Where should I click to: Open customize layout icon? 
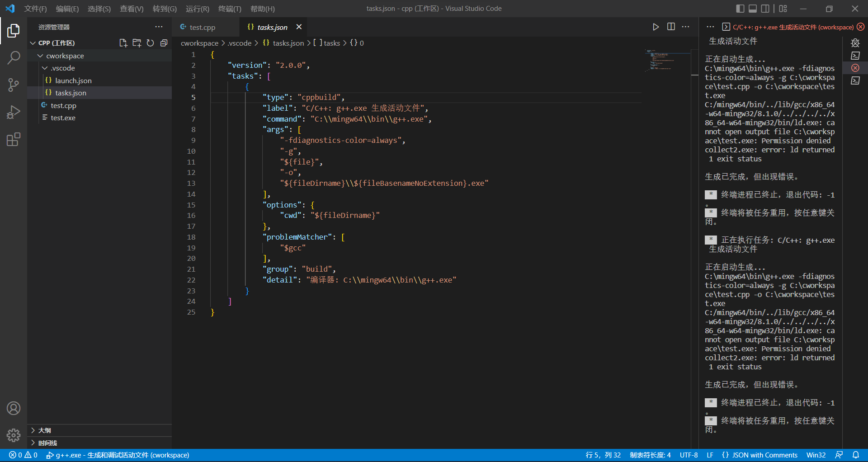783,9
